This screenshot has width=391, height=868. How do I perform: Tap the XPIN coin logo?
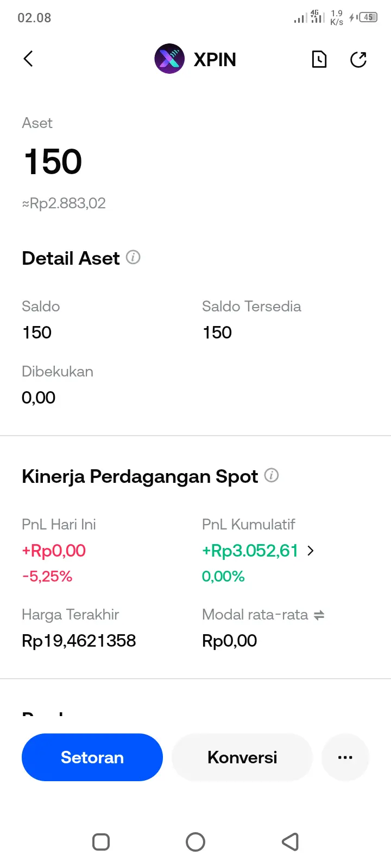[x=169, y=59]
